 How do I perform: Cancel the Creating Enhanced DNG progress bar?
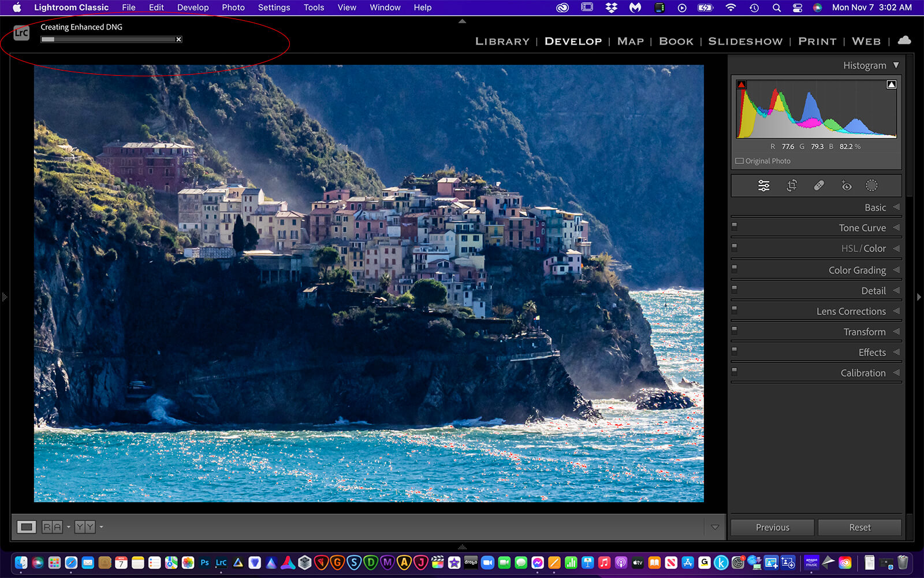point(178,39)
